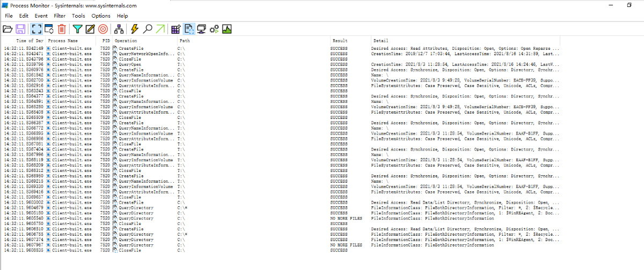The height and width of the screenshot is (270, 644).
Task: Click the Path column header
Action: coord(185,41)
